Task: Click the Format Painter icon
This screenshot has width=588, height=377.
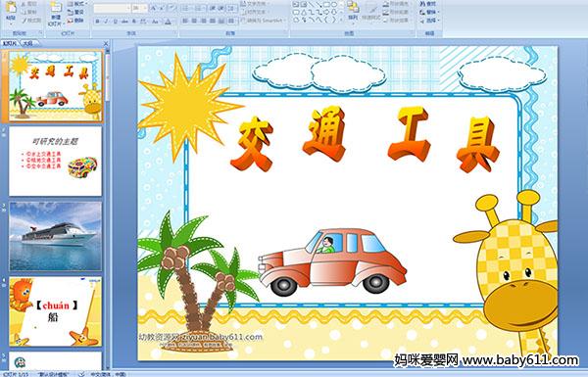Action: point(31,21)
